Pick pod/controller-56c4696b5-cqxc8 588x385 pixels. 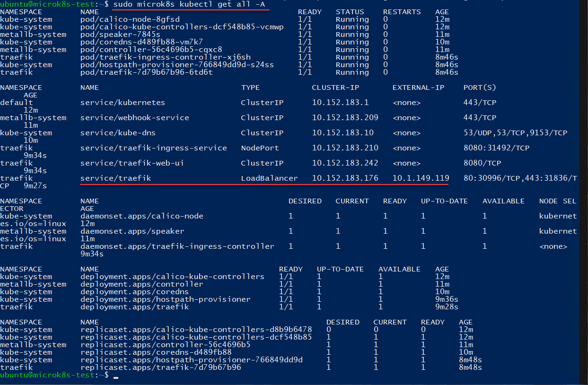(x=151, y=50)
